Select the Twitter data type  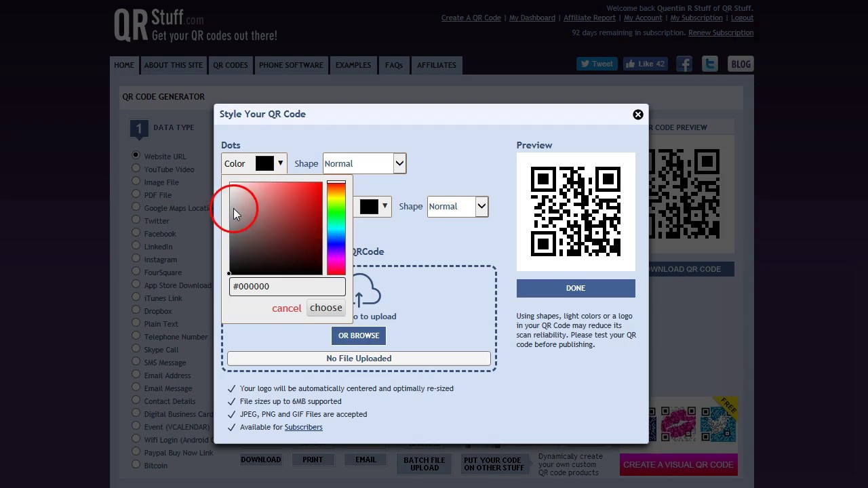[136, 220]
